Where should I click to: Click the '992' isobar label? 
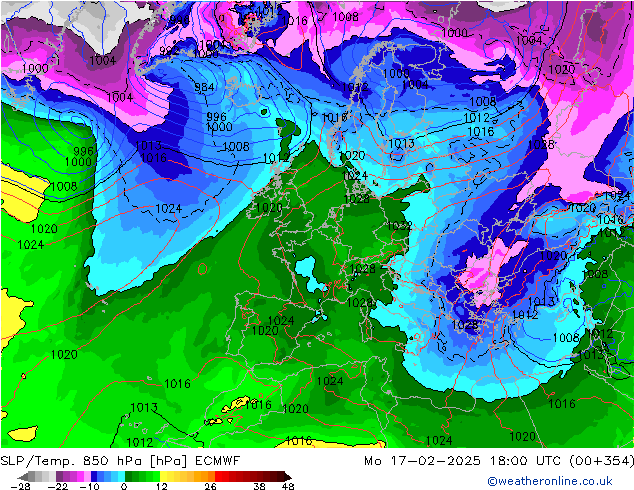click(169, 51)
